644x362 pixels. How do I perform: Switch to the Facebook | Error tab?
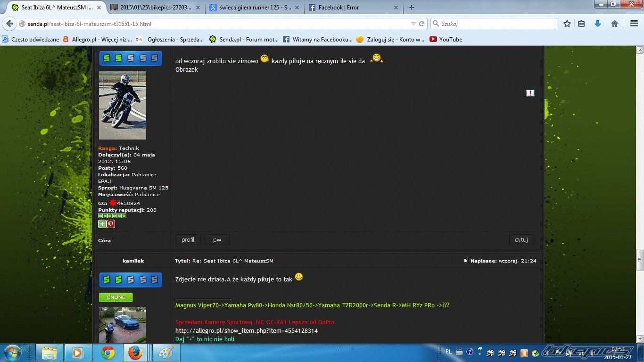354,8
